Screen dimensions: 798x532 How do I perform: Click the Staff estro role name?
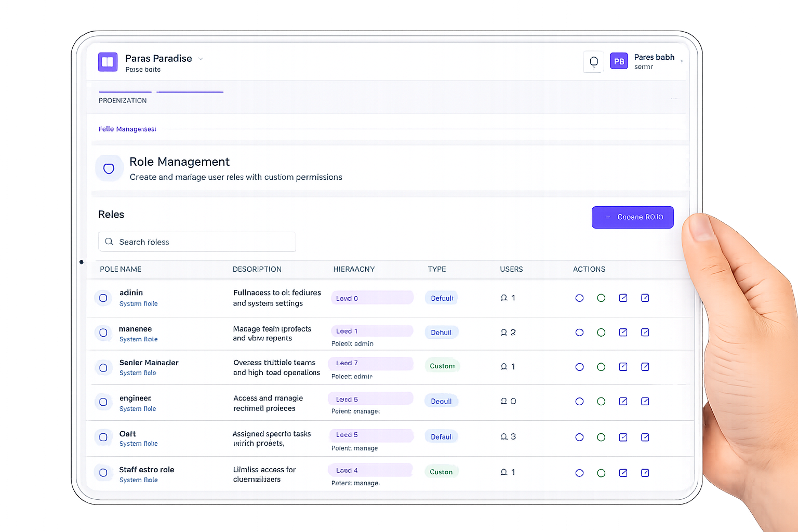147,470
